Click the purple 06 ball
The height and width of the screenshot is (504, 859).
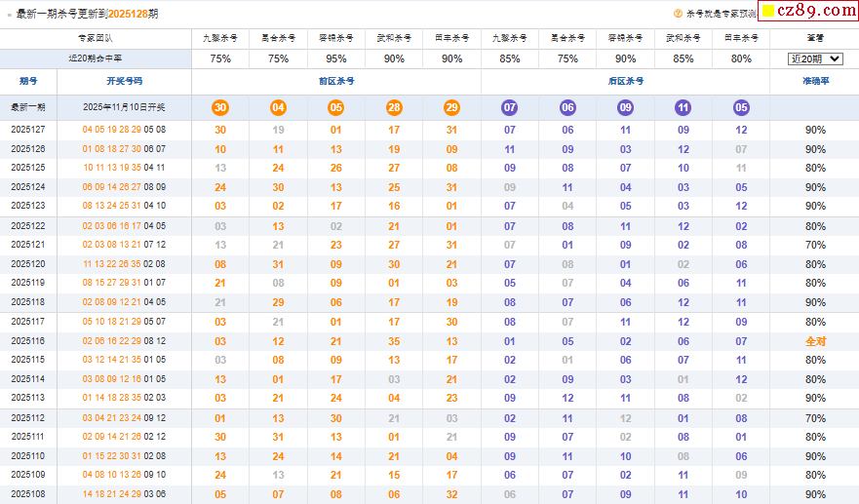pyautogui.click(x=567, y=107)
